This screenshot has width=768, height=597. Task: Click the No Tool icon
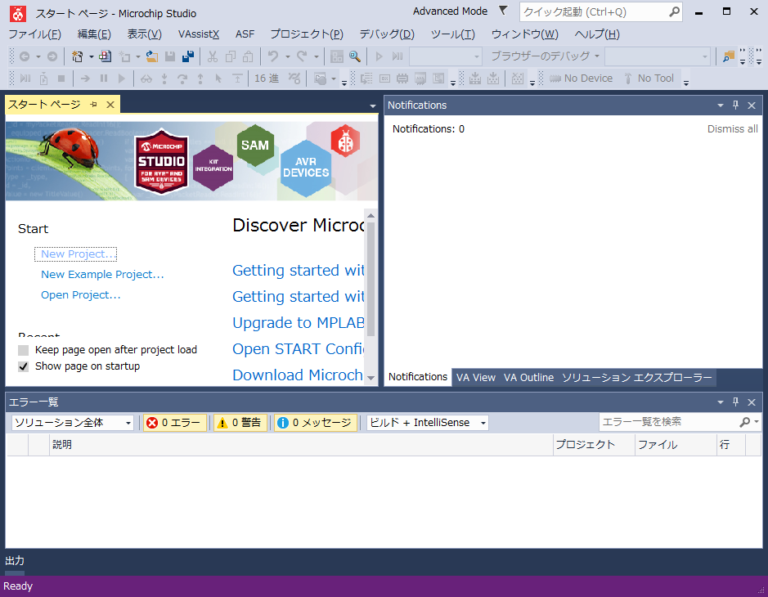[628, 78]
